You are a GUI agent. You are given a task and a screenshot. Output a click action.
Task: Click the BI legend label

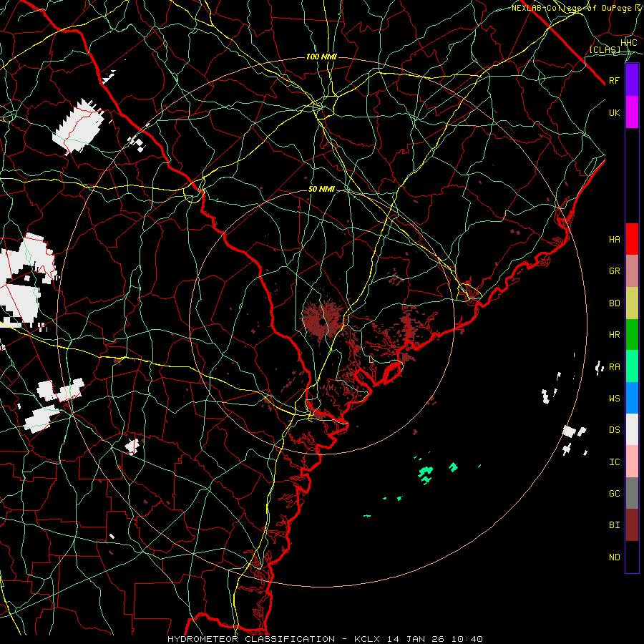point(614,525)
